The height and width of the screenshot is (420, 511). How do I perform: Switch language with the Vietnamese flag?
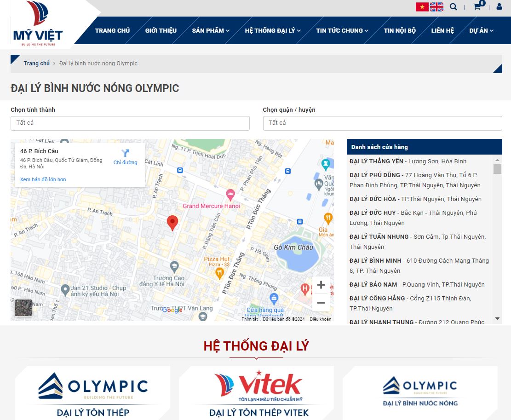422,7
